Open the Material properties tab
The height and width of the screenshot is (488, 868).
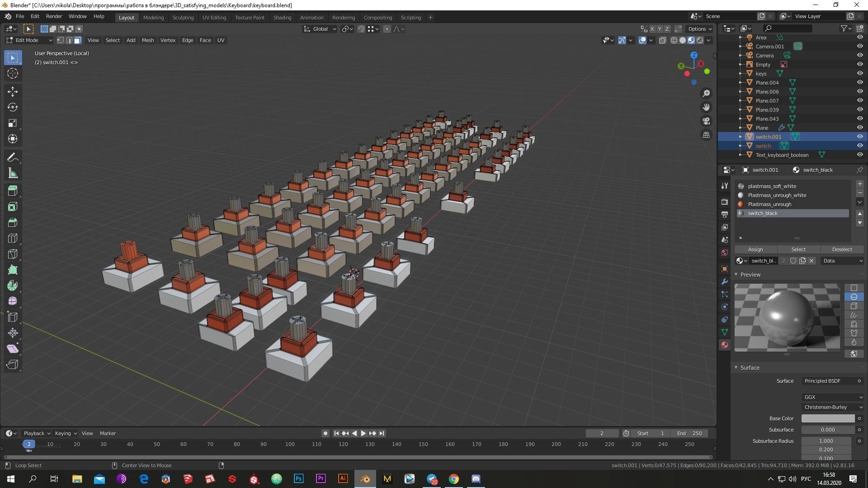(725, 345)
